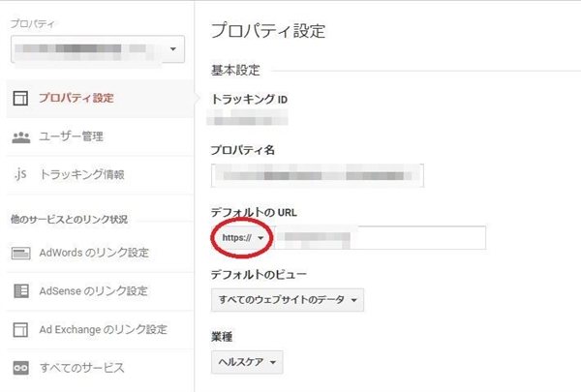Click the ユーザー管理 people icon
Screen dimensions: 581x392
click(x=20, y=136)
